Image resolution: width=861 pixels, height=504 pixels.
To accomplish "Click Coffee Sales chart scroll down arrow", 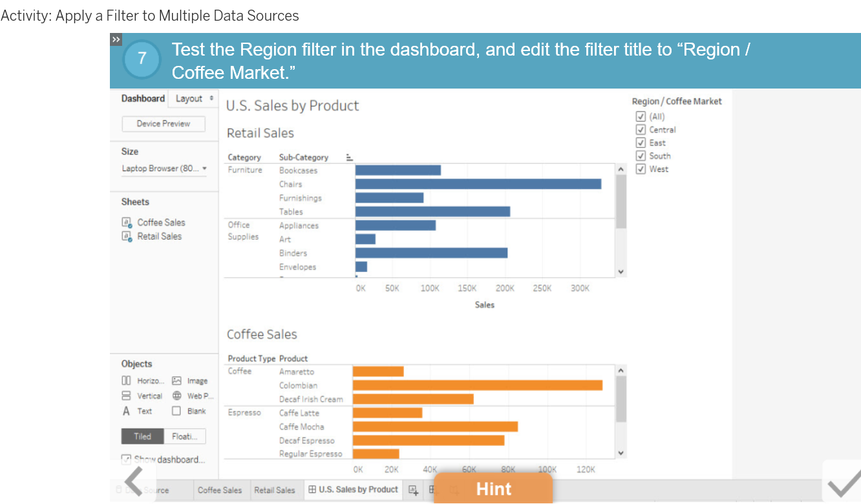I will point(621,453).
